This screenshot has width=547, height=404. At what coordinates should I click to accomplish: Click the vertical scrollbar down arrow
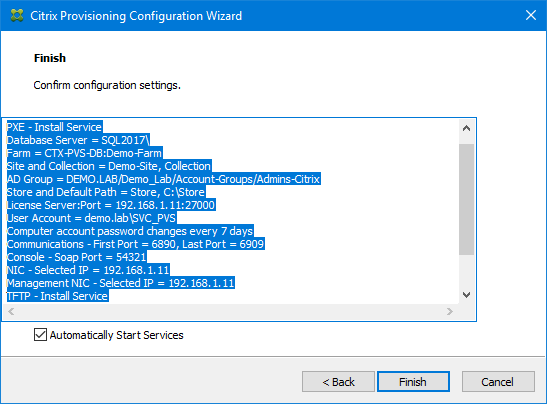point(466,295)
